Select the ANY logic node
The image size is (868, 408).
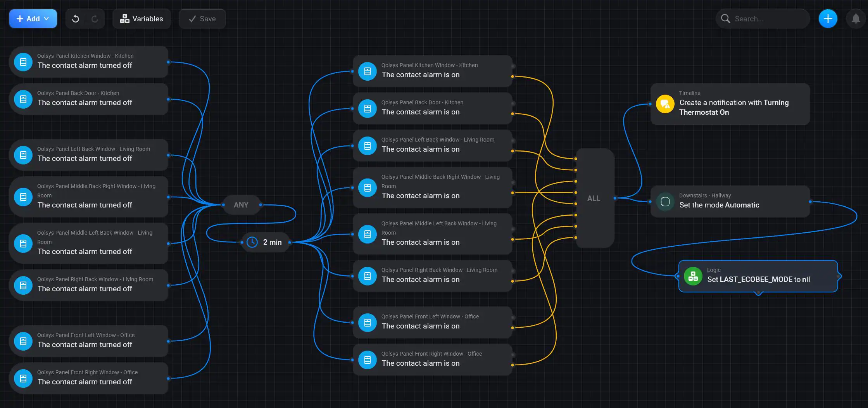pos(241,205)
